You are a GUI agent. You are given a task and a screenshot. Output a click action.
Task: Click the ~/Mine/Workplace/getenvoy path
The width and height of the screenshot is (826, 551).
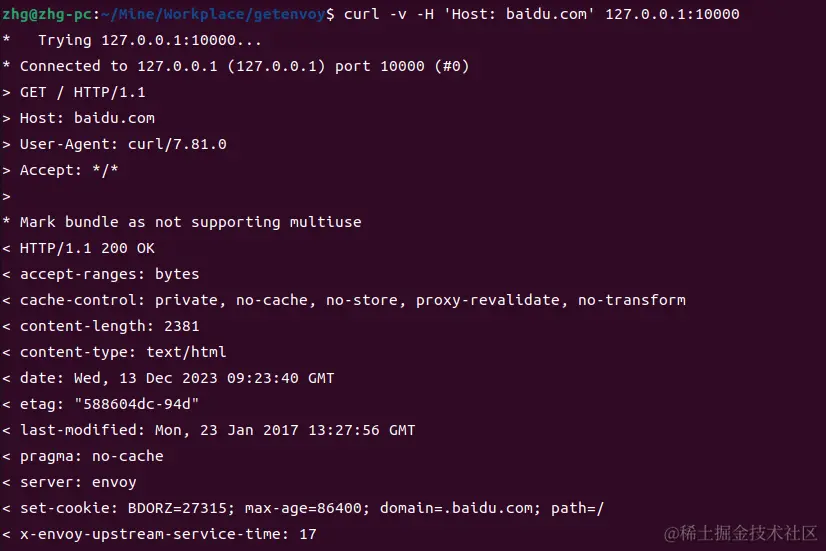tap(213, 14)
